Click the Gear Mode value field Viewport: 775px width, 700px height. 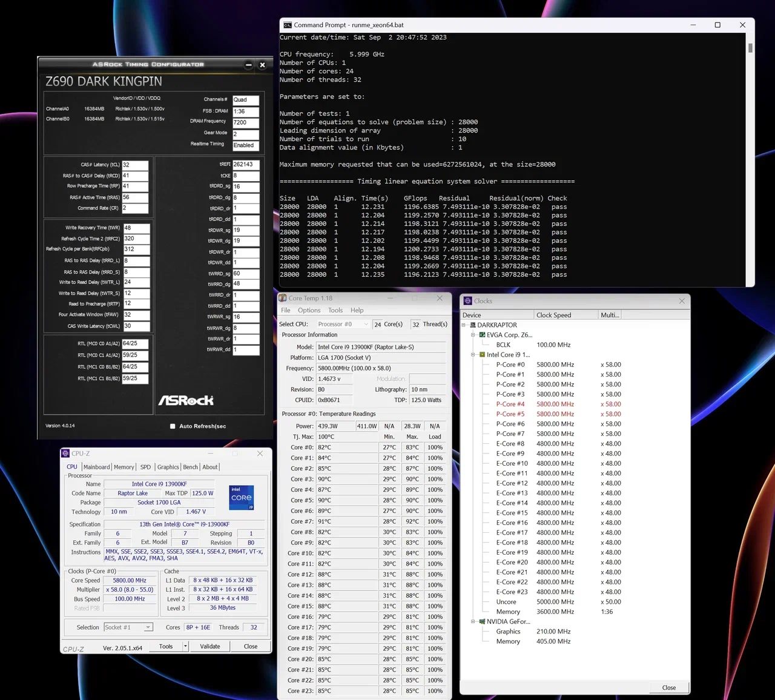246,134
